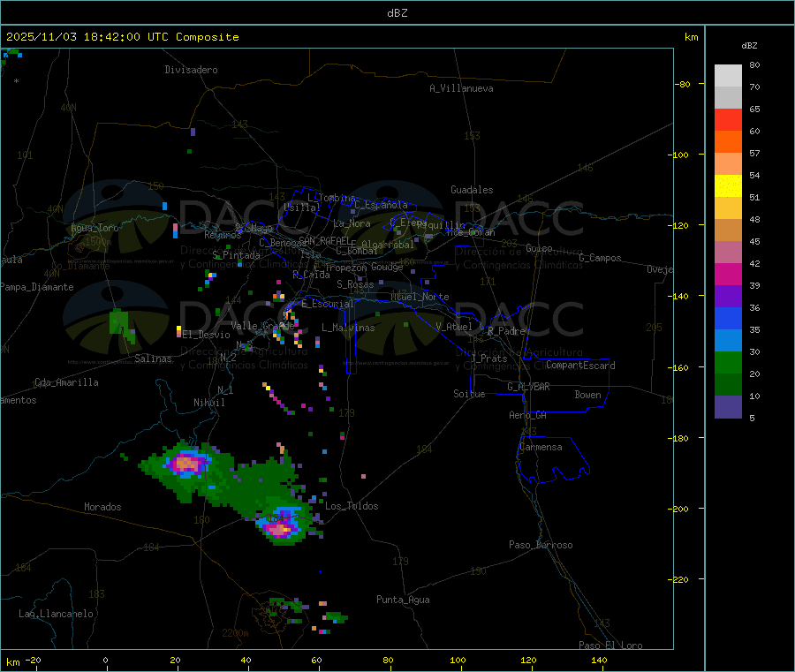This screenshot has width=795, height=672.
Task: Click the 'CompartEscard' map label
Action: click(580, 365)
